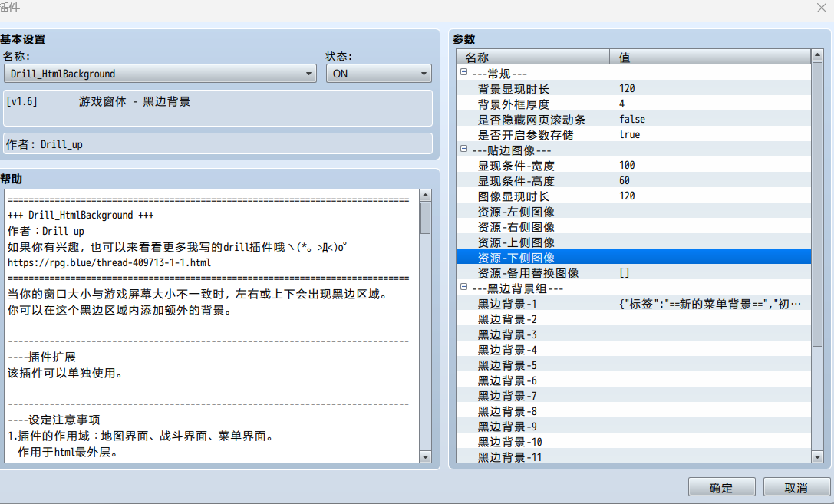Select the 资源-右侧图像 parameter row

click(634, 228)
